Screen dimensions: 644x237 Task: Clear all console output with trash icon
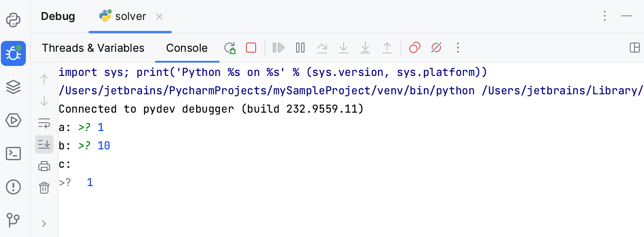44,188
